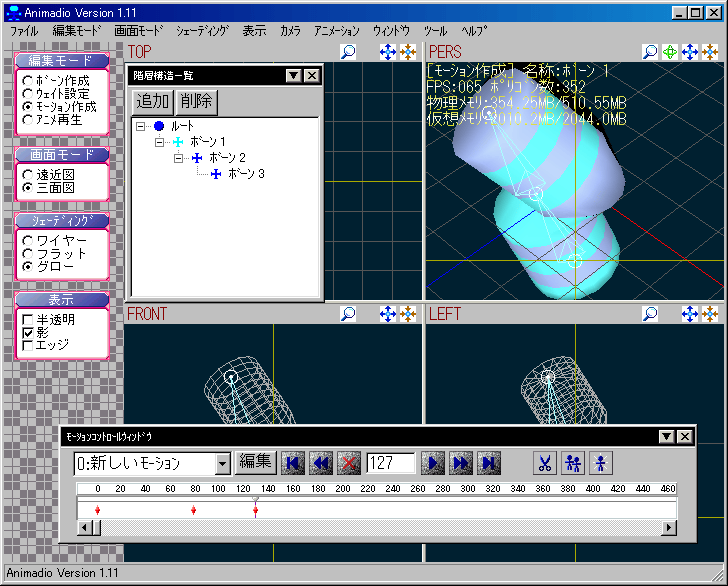Click the orange arrows icon in PERS view
Screen dimensions: 728x586
tap(710, 52)
